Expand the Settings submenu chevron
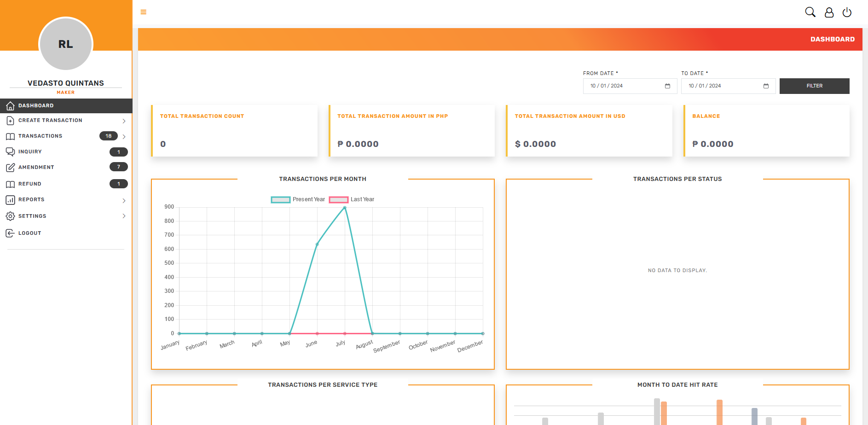 (x=123, y=216)
